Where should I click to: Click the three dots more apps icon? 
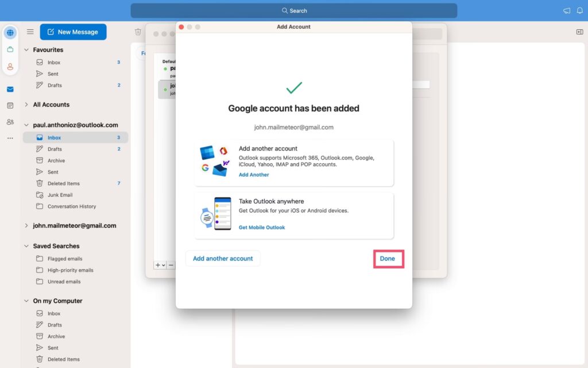10,138
